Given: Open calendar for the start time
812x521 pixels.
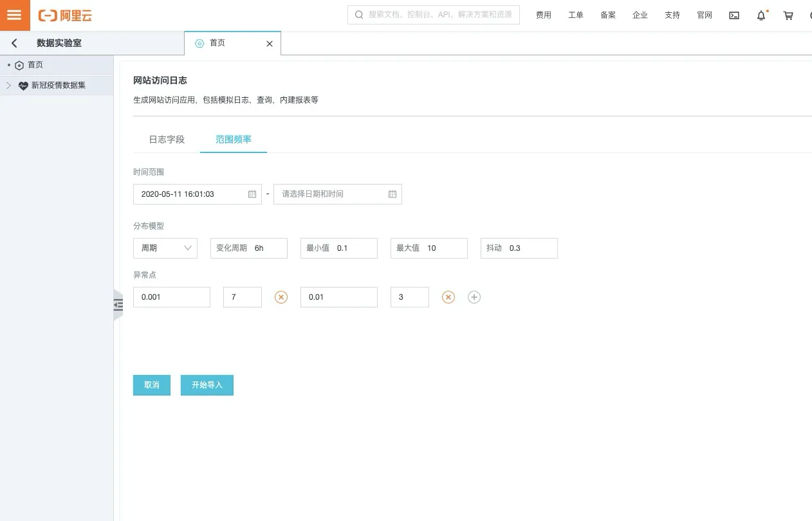Looking at the screenshot, I should coord(252,194).
